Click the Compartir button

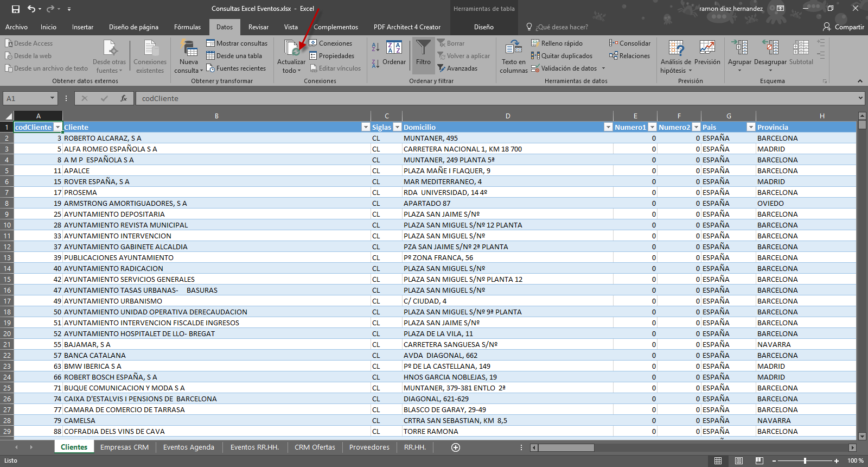[x=844, y=27]
